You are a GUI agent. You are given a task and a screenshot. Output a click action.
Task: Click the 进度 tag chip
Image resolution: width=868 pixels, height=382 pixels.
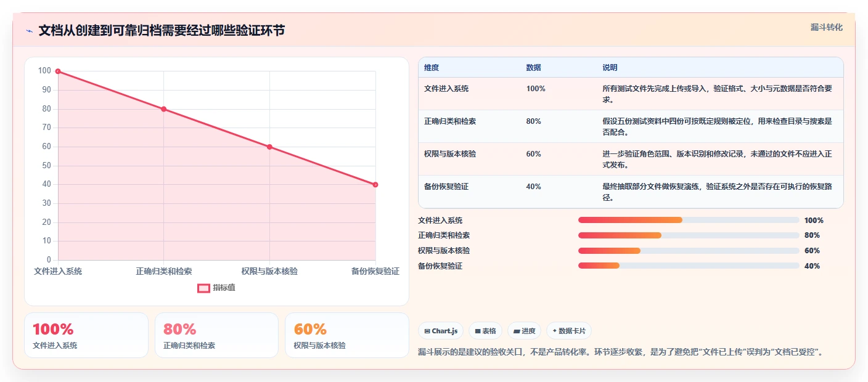tap(524, 331)
